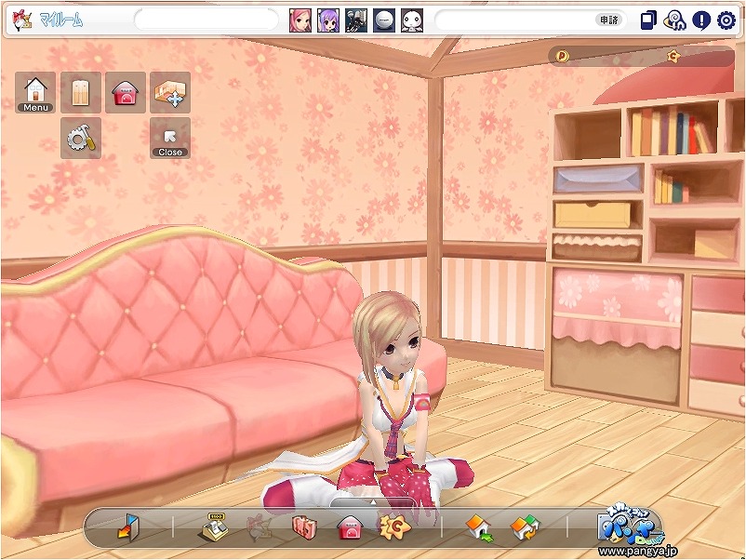Viewport: 746px width, 560px height.
Task: Select the golf clubs equipment thumbnail
Action: (356, 20)
